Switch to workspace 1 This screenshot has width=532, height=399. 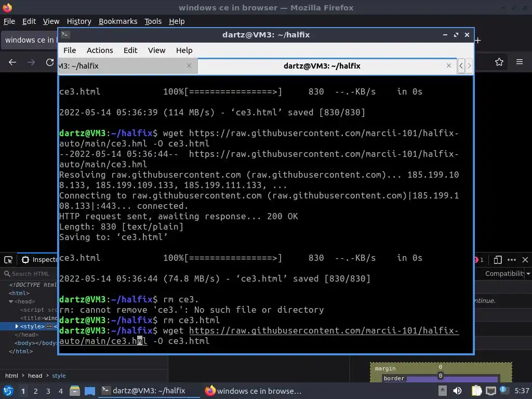(23, 391)
